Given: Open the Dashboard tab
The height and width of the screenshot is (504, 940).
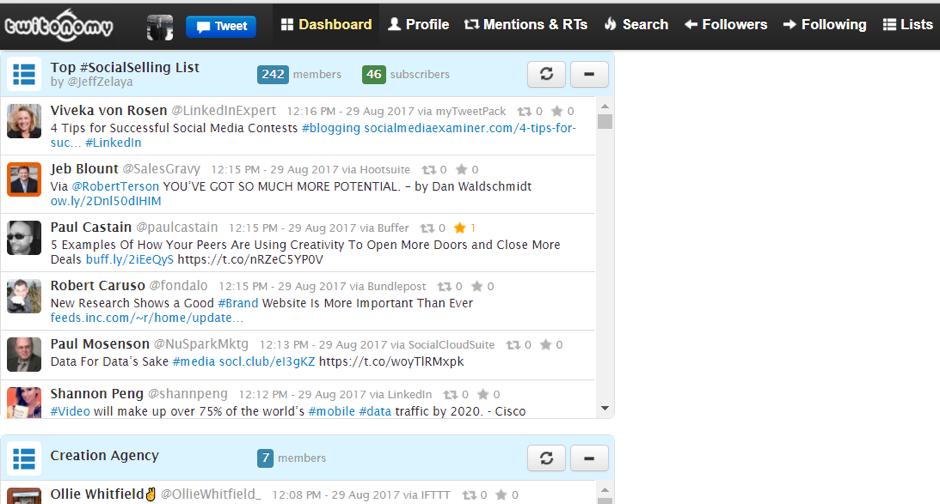Looking at the screenshot, I should tap(326, 25).
